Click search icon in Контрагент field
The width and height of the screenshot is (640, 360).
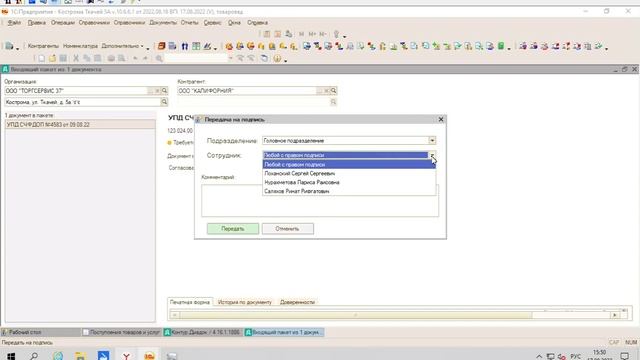click(333, 91)
